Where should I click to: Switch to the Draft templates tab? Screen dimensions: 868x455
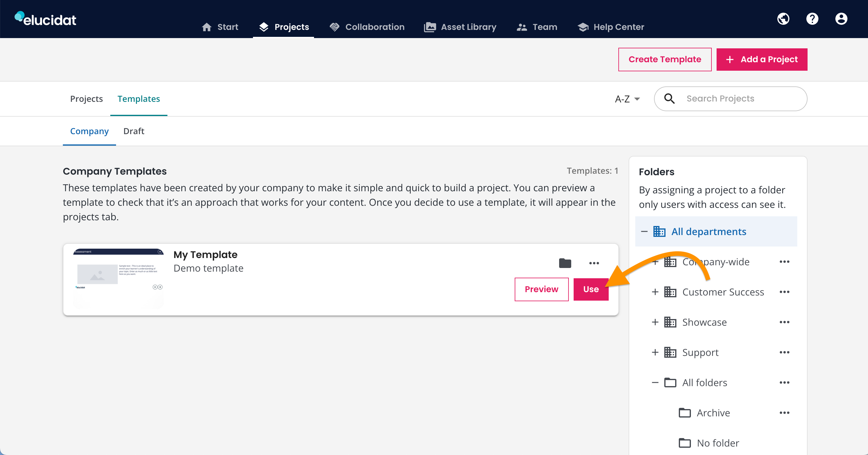coord(134,131)
